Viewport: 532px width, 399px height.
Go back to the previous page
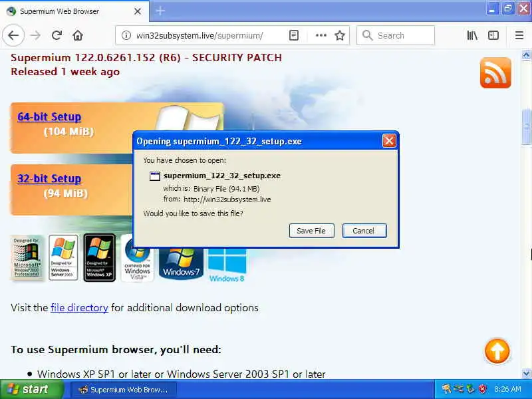pos(13,35)
